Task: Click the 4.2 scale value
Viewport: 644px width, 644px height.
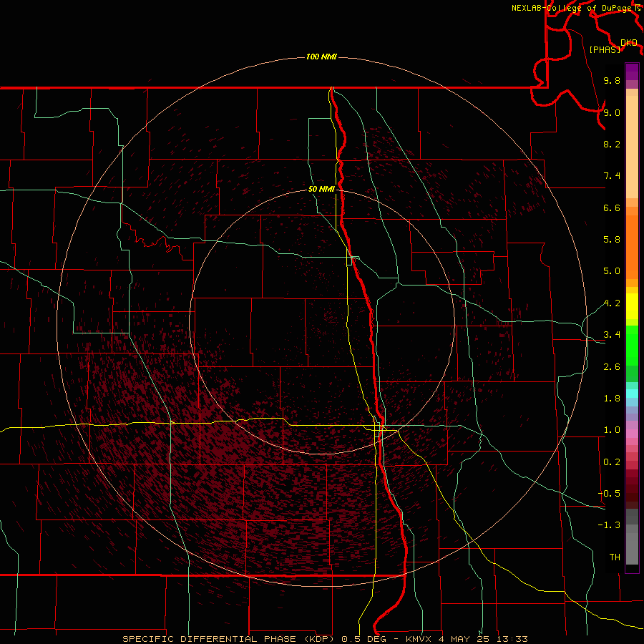Action: (612, 303)
